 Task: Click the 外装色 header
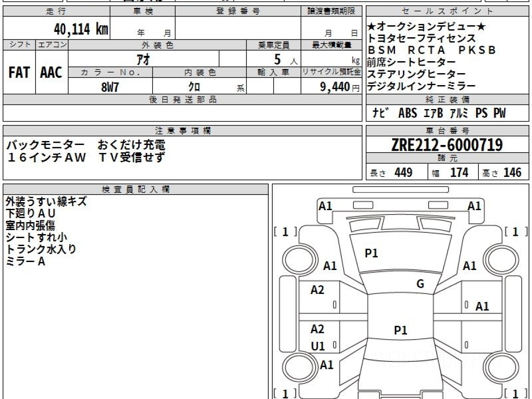click(x=157, y=45)
